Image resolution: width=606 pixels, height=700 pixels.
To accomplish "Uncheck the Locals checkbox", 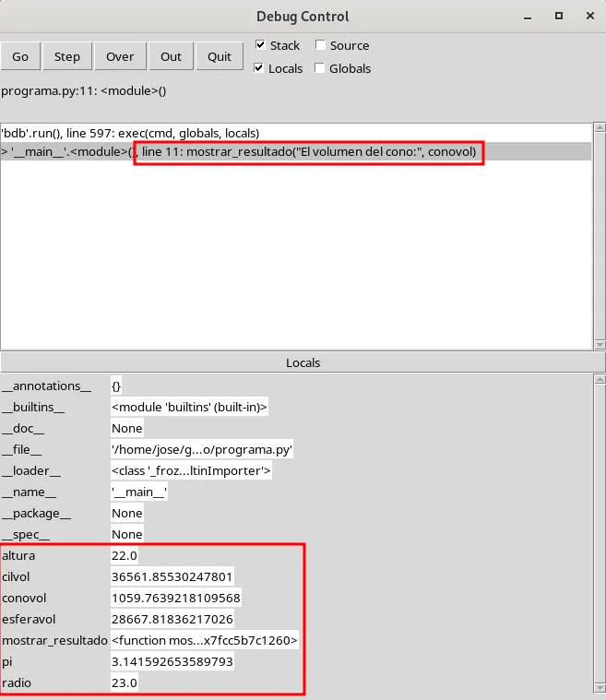I will [258, 68].
